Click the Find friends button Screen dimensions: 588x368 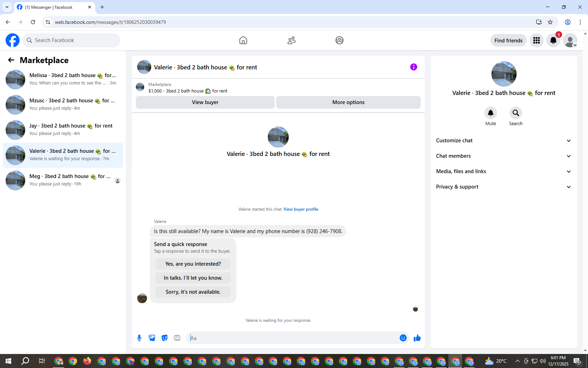[508, 40]
